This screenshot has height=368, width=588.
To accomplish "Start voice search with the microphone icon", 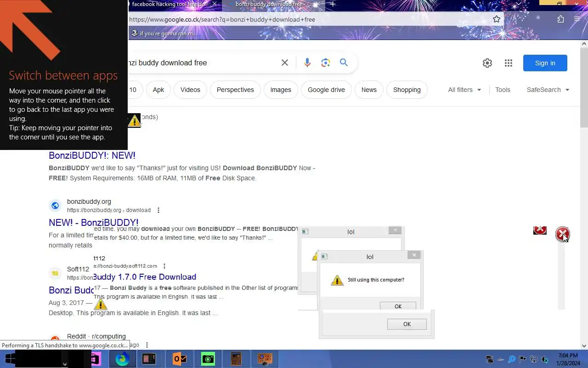I will point(307,63).
